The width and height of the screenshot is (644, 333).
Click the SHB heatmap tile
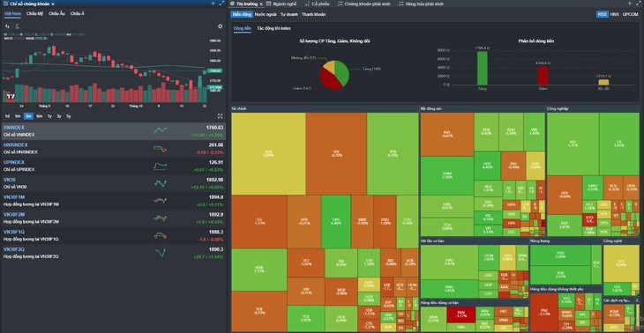[x=268, y=154]
